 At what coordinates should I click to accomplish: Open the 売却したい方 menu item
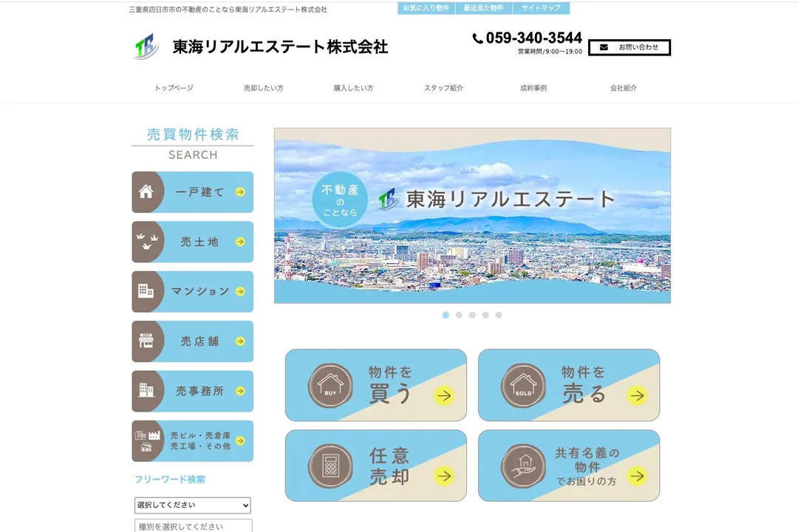[x=264, y=88]
